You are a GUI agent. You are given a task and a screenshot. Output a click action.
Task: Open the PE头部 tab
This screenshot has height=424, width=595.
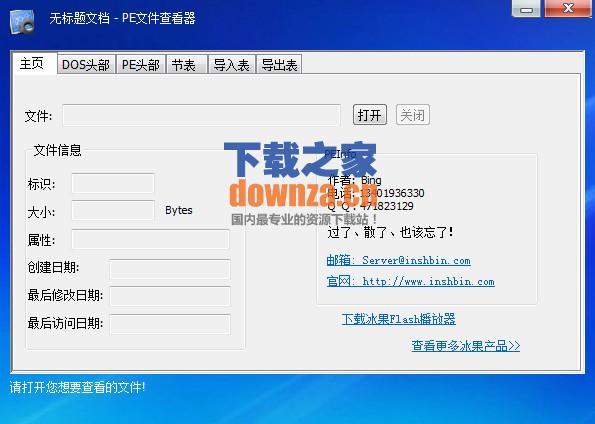click(141, 65)
